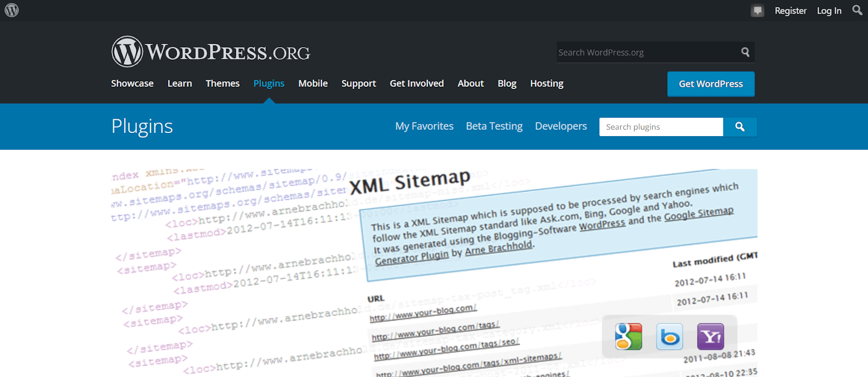
Task: Open the Mobile menu item
Action: [313, 84]
